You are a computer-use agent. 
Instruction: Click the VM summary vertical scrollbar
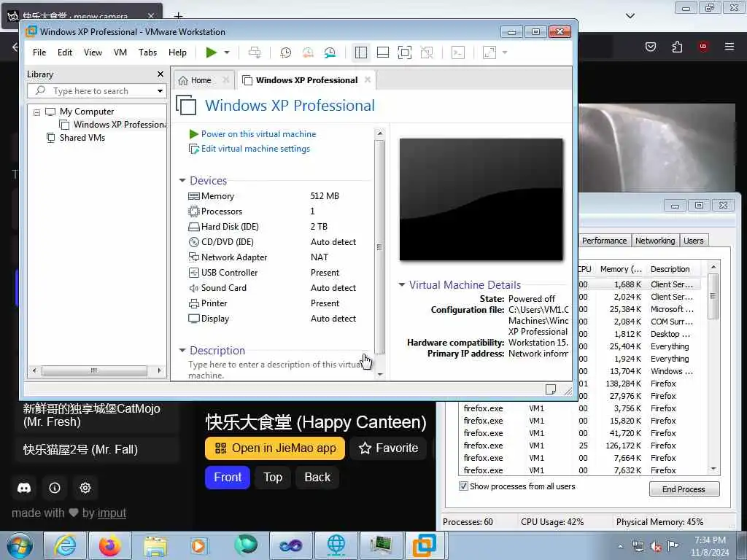click(379, 248)
